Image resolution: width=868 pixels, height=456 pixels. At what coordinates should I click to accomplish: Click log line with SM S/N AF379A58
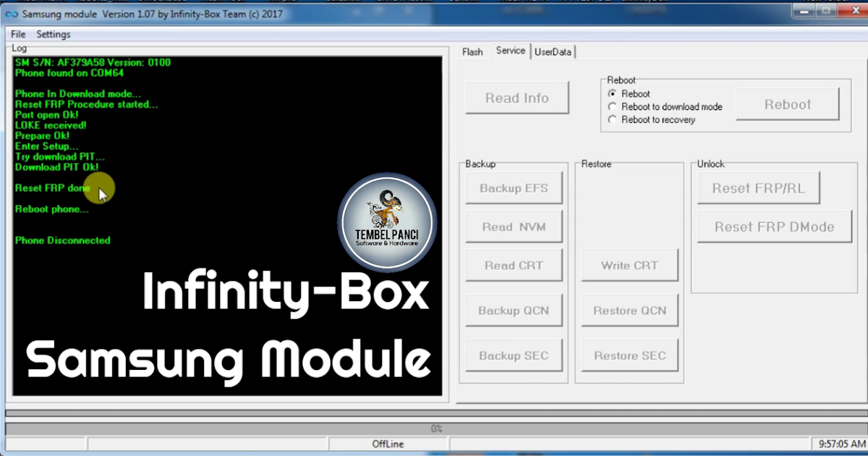[x=93, y=63]
